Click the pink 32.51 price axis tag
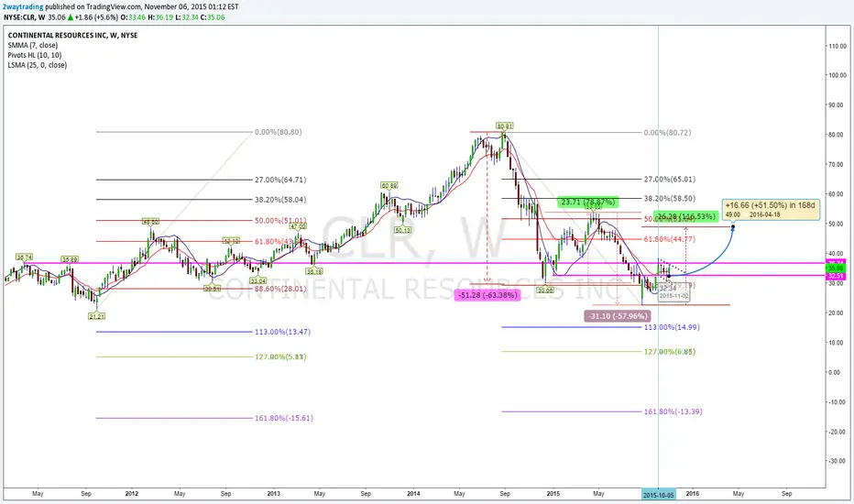 pyautogui.click(x=835, y=276)
